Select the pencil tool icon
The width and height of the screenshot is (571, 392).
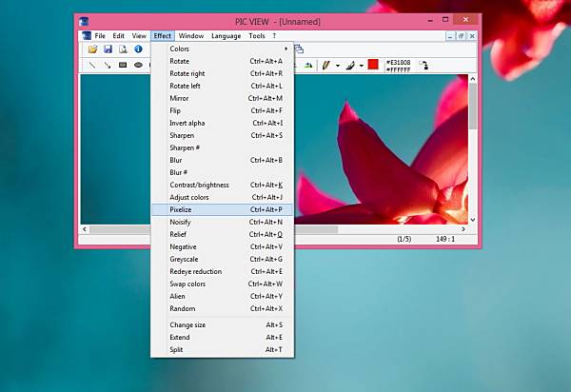pos(325,65)
